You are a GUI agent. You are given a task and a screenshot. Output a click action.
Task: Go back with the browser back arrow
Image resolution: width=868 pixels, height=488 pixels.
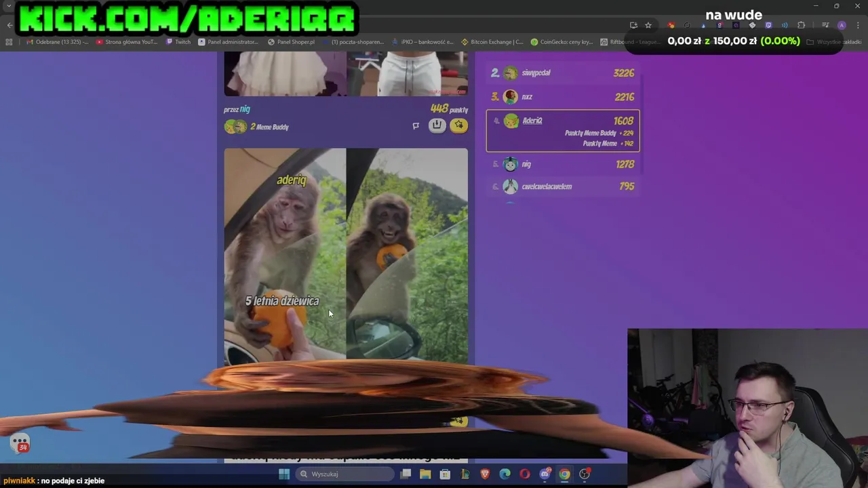coord(9,25)
